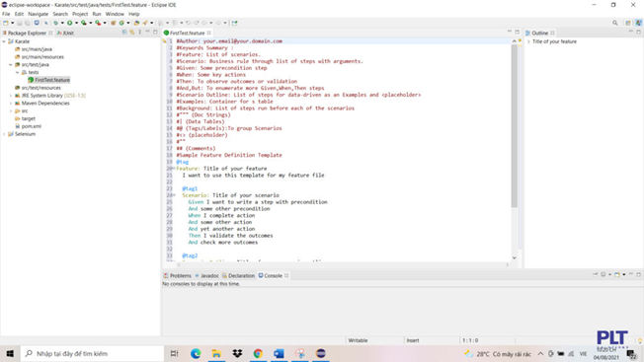
Task: Collapse the Karate project node
Action: point(4,41)
